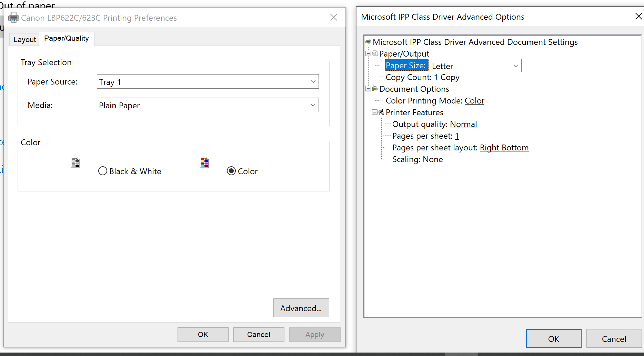644x356 pixels.
Task: Collapse the Printer Features node
Action: click(375, 112)
